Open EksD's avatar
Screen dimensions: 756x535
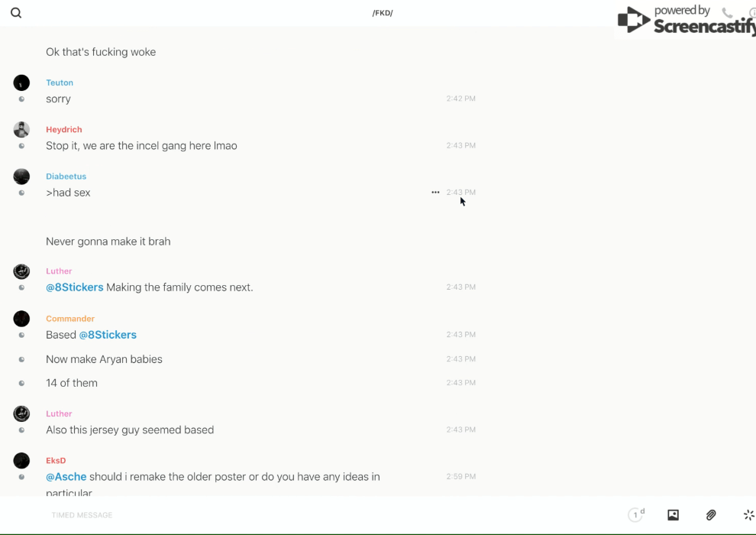pos(21,461)
